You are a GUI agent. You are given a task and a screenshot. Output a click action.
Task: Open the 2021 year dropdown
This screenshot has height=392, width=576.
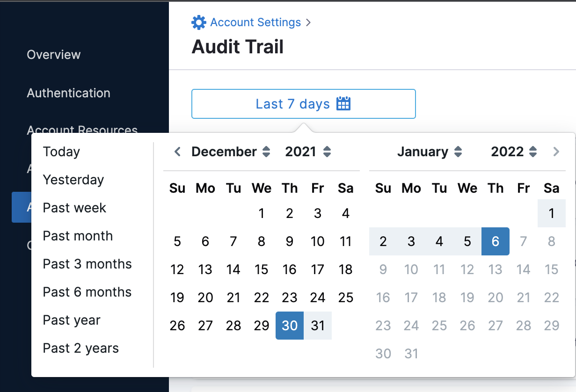(308, 152)
